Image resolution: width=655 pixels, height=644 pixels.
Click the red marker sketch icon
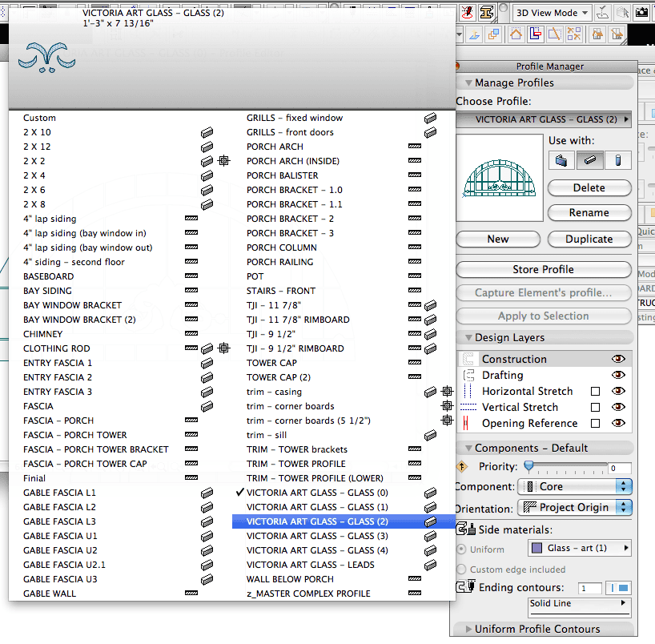(468, 12)
